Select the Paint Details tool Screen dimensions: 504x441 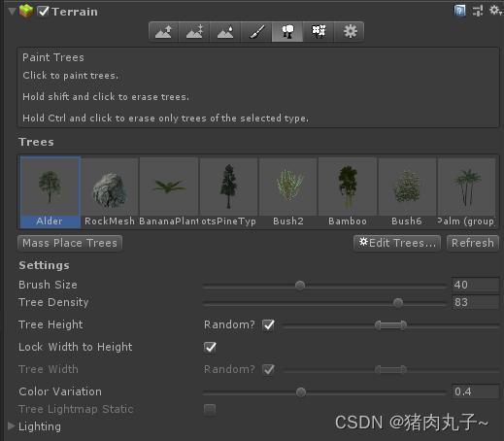click(x=319, y=32)
